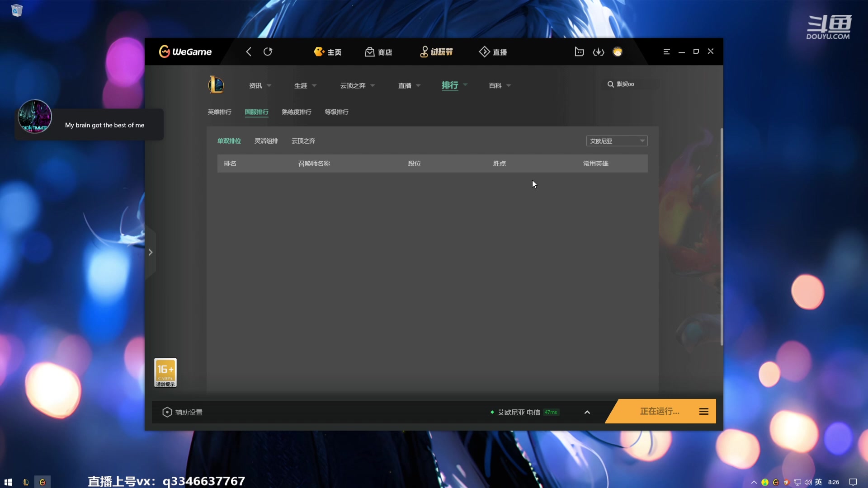The image size is (868, 488).
Task: Click the network tray icon
Action: (797, 482)
